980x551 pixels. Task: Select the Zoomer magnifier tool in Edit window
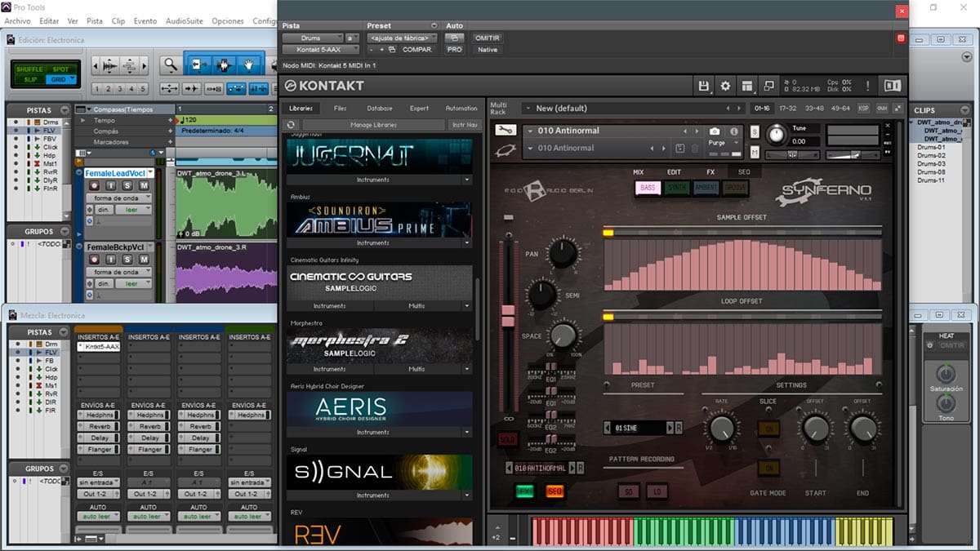(170, 64)
